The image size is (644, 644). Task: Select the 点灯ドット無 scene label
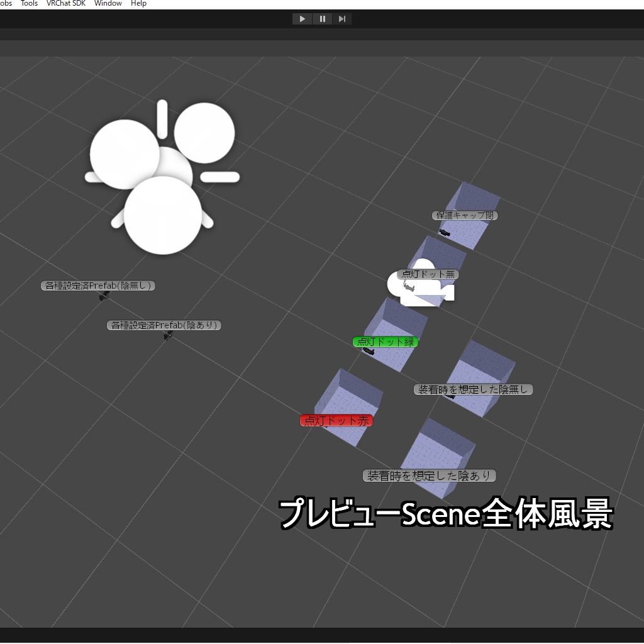428,274
